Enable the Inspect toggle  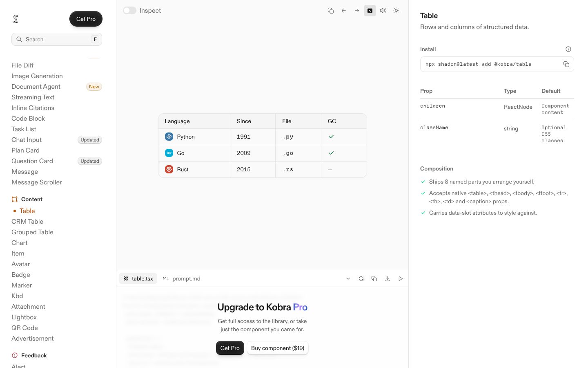click(x=130, y=11)
